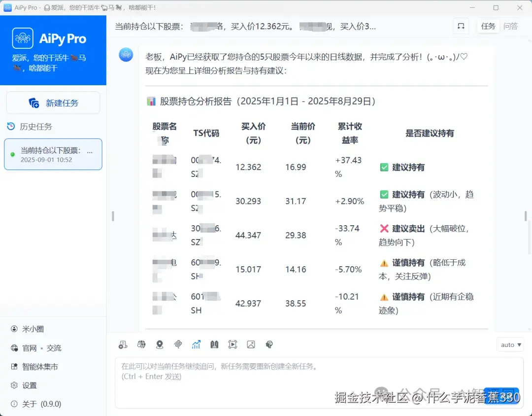Click the blue send button

501,395
